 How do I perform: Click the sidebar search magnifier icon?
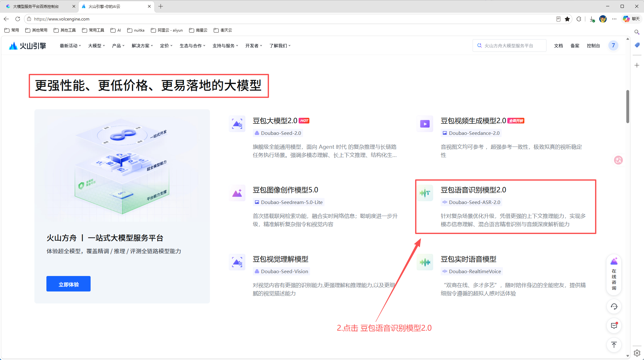[x=637, y=32]
